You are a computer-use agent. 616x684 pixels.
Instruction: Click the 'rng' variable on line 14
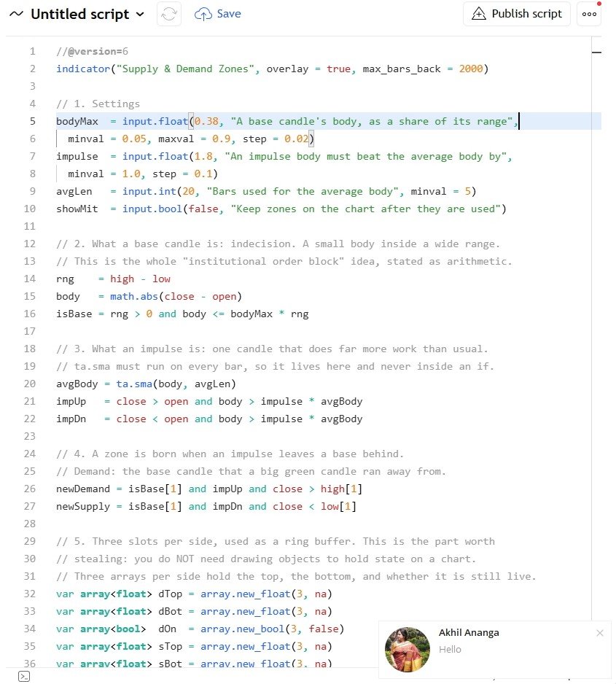[65, 279]
